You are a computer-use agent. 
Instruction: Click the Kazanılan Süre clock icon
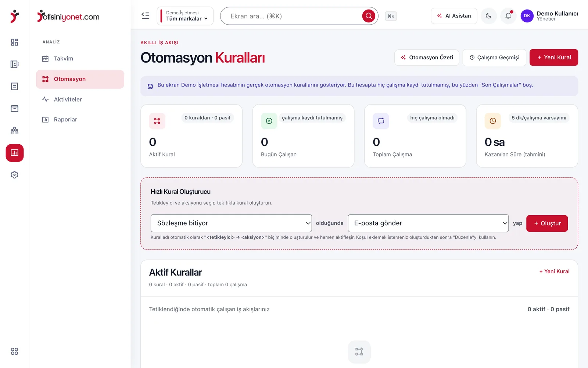pyautogui.click(x=493, y=121)
